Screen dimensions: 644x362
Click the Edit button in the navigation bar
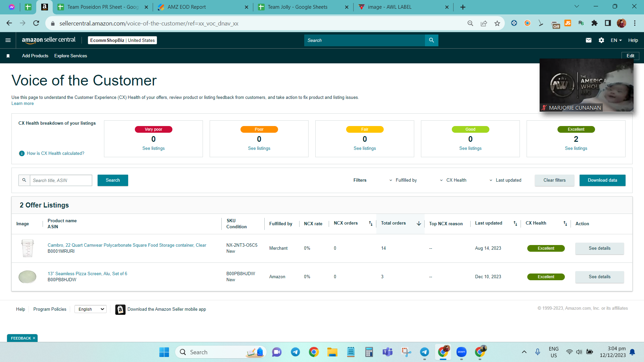point(630,56)
